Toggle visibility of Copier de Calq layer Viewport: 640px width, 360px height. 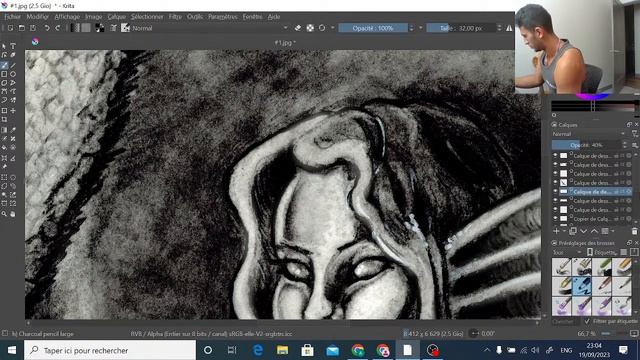tap(555, 218)
